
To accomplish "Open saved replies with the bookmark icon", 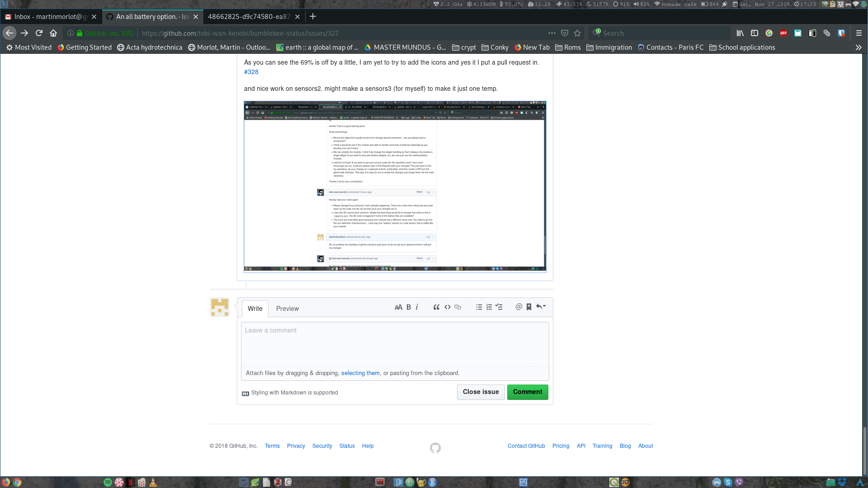I will pos(528,307).
